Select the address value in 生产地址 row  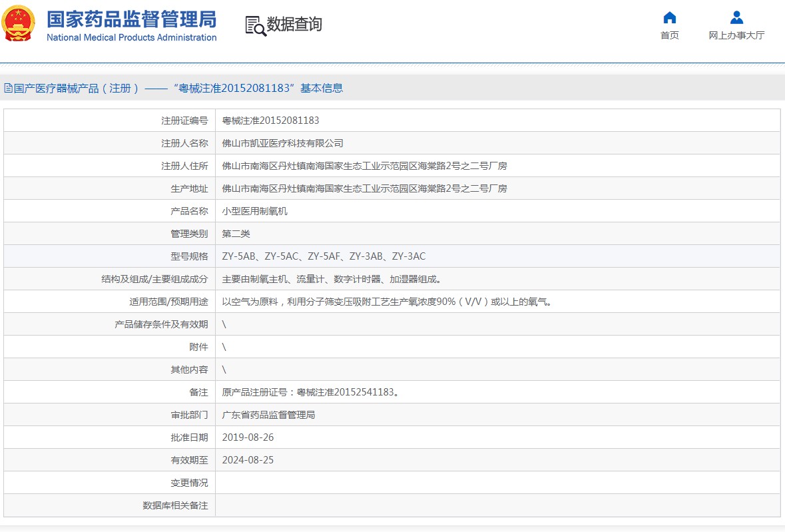[x=364, y=188]
